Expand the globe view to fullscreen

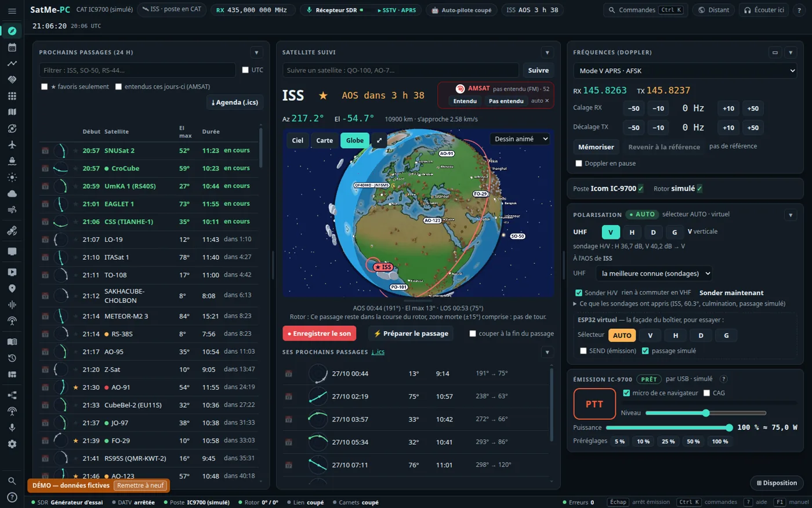pos(379,140)
